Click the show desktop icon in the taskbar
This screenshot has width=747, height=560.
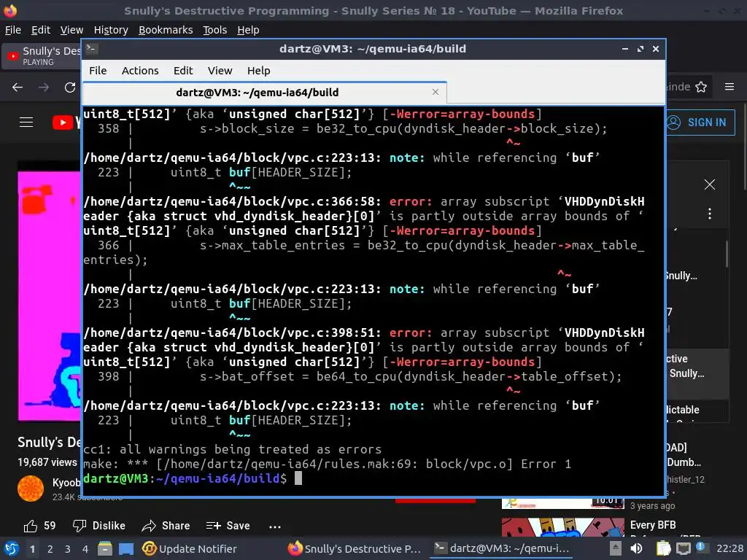coord(126,548)
